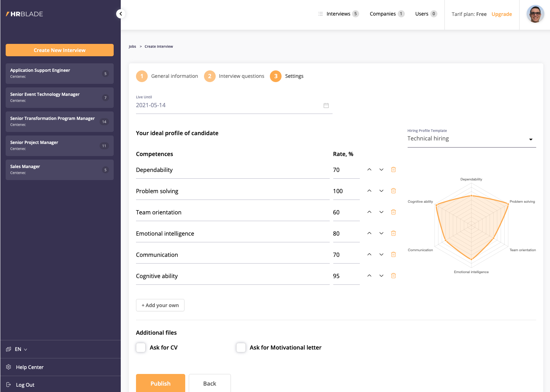Click the Upgrade plan link
This screenshot has height=392, width=550.
[501, 14]
